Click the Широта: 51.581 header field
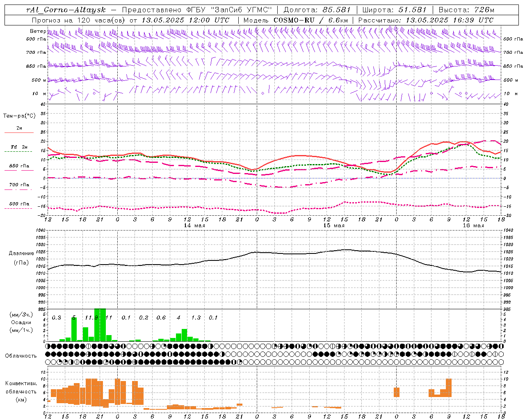The width and height of the screenshot is (525, 420). coord(395,10)
